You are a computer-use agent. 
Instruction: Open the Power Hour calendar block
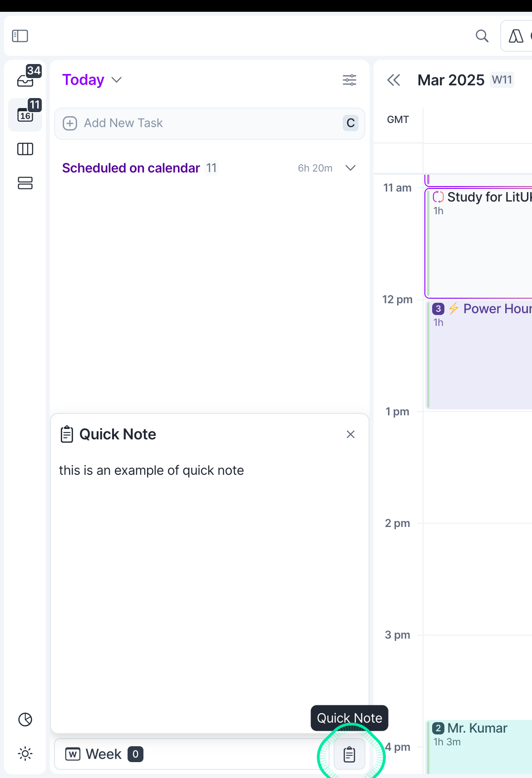coord(479,355)
